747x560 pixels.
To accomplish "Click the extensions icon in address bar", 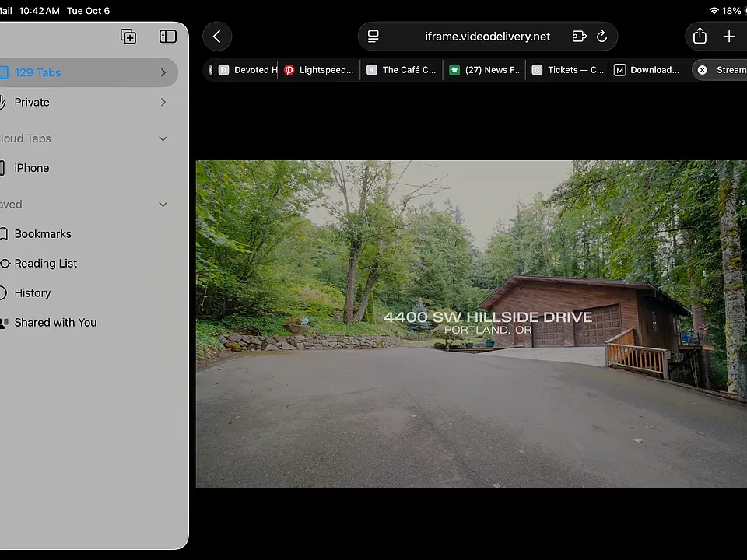I will point(579,37).
